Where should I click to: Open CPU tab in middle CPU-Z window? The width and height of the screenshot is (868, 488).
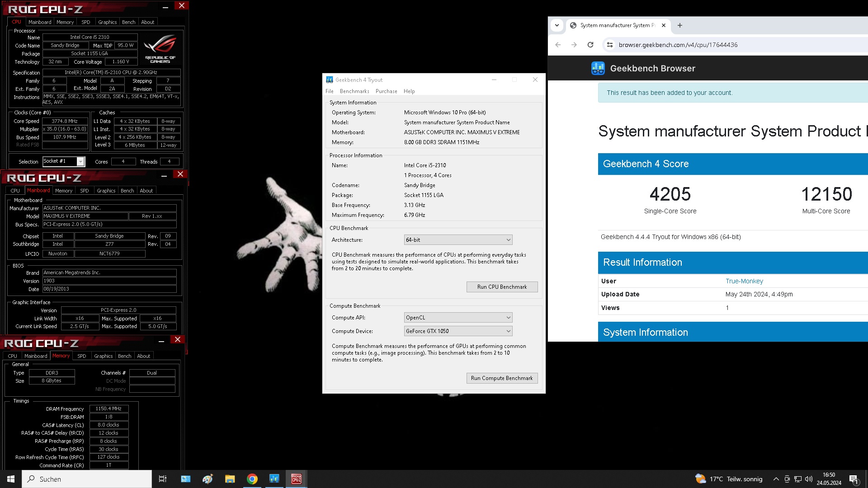[15, 191]
